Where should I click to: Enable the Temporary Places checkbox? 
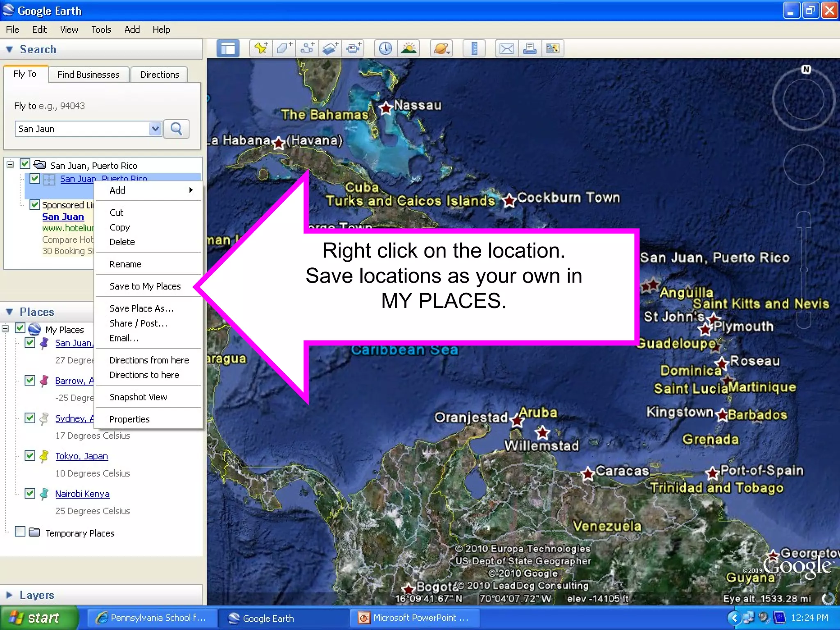[x=20, y=532]
